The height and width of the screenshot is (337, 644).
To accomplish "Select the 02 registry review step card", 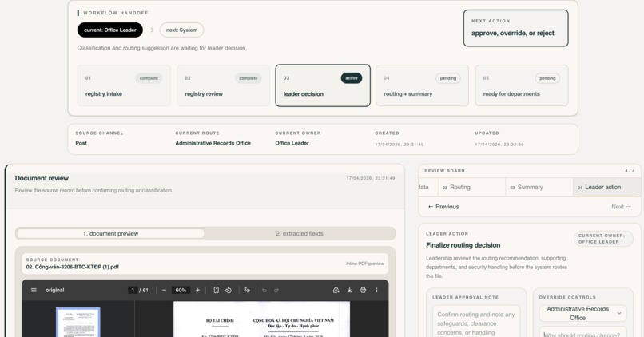I will pyautogui.click(x=224, y=85).
